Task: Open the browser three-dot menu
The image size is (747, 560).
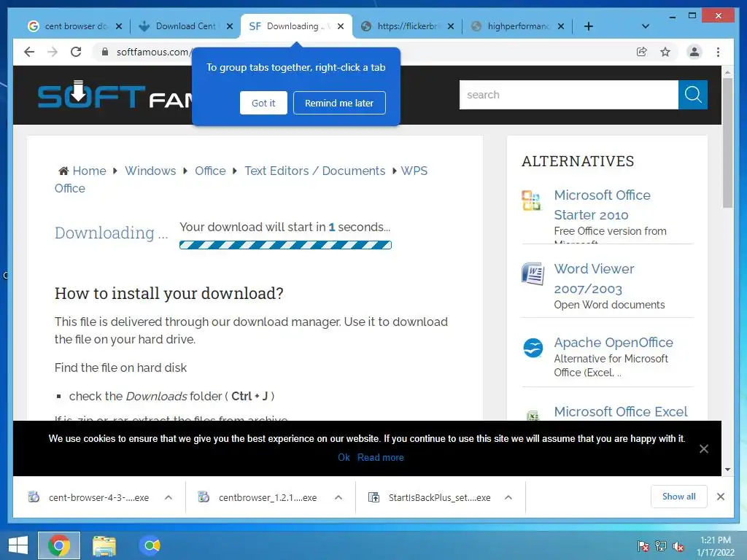Action: click(x=718, y=52)
